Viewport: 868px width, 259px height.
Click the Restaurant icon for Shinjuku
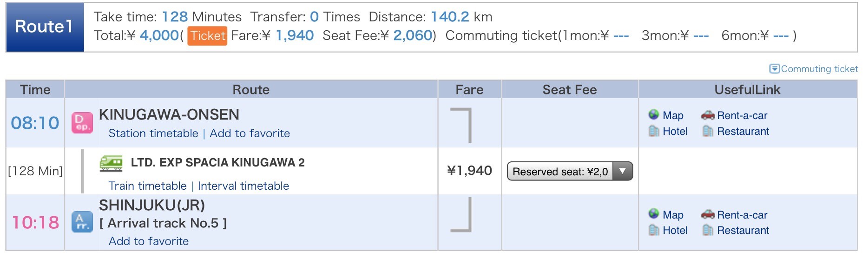(x=708, y=230)
